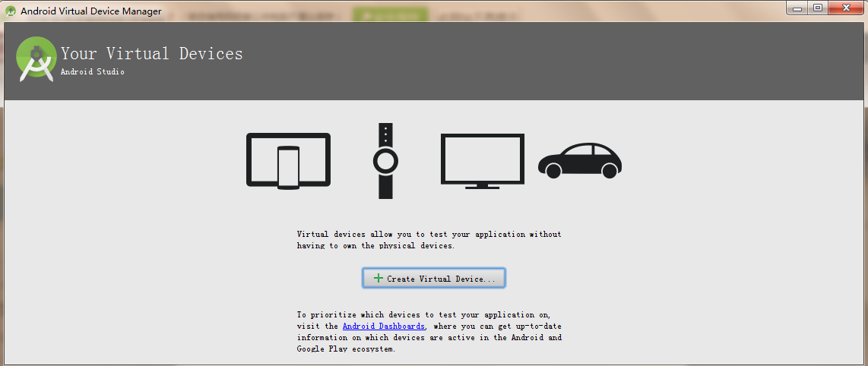Image resolution: width=868 pixels, height=366 pixels.
Task: Close the Android Virtual Device Manager window
Action: (x=847, y=8)
